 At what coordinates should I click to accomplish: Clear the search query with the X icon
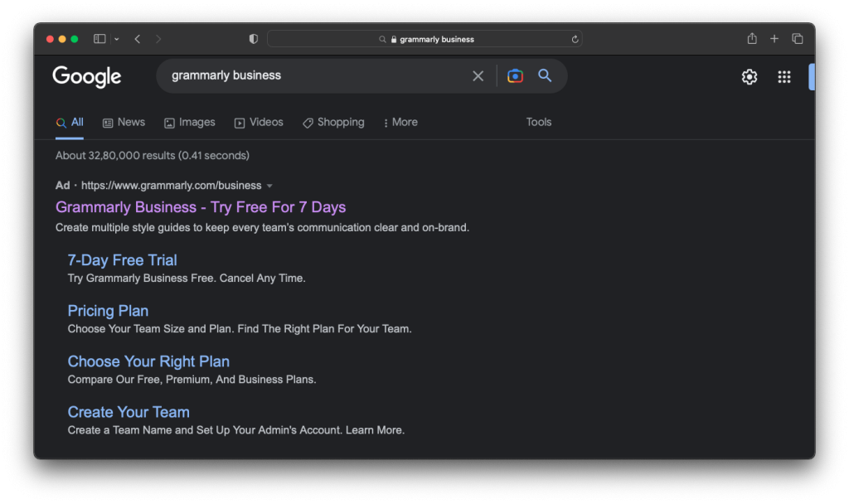tap(478, 76)
